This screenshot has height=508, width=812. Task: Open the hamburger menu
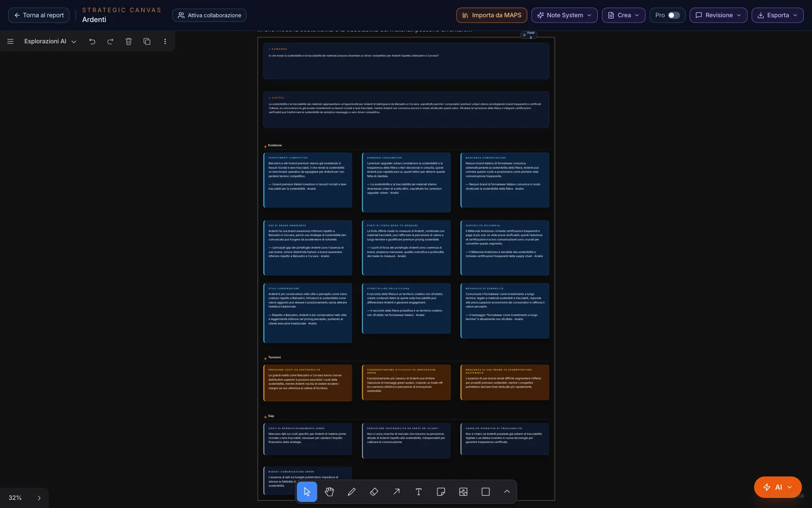coord(10,41)
